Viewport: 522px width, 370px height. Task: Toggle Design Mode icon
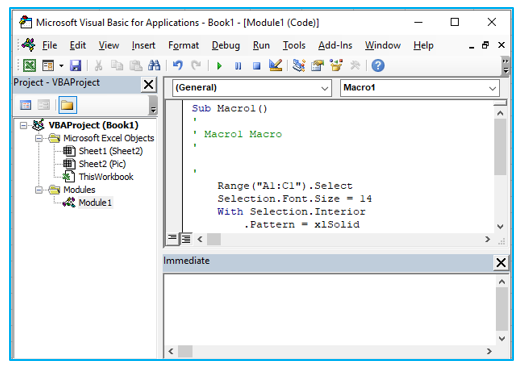[x=275, y=65]
